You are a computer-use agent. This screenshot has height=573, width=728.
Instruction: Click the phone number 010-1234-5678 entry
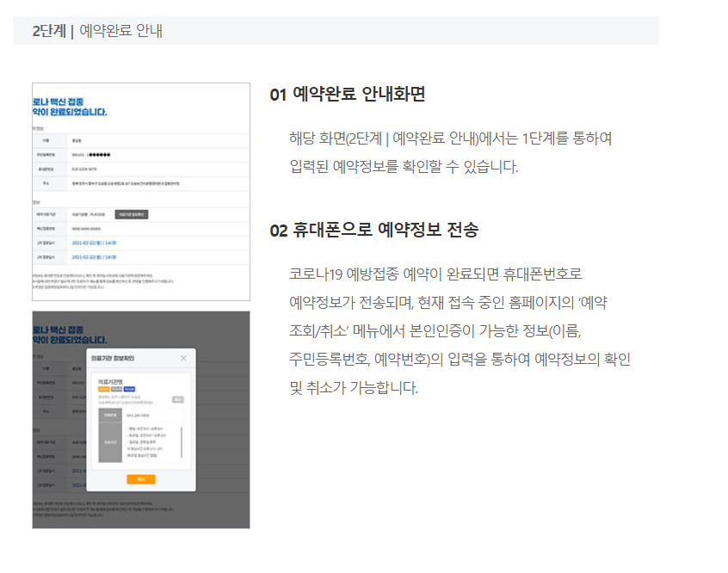click(x=84, y=169)
